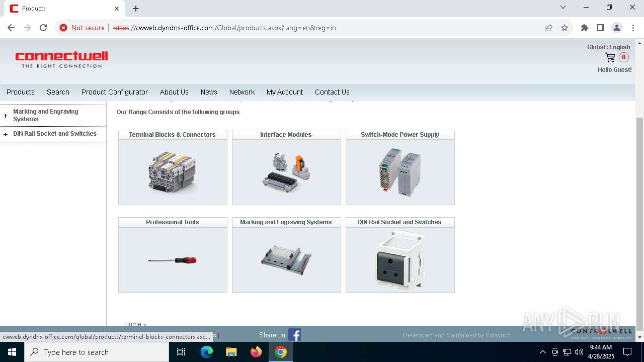The width and height of the screenshot is (644, 362).
Task: Click the Connectwell logo
Action: tap(61, 59)
